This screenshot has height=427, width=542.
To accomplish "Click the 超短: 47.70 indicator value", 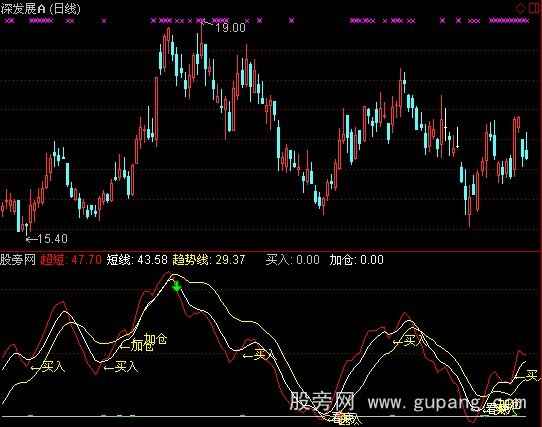I will point(71,259).
